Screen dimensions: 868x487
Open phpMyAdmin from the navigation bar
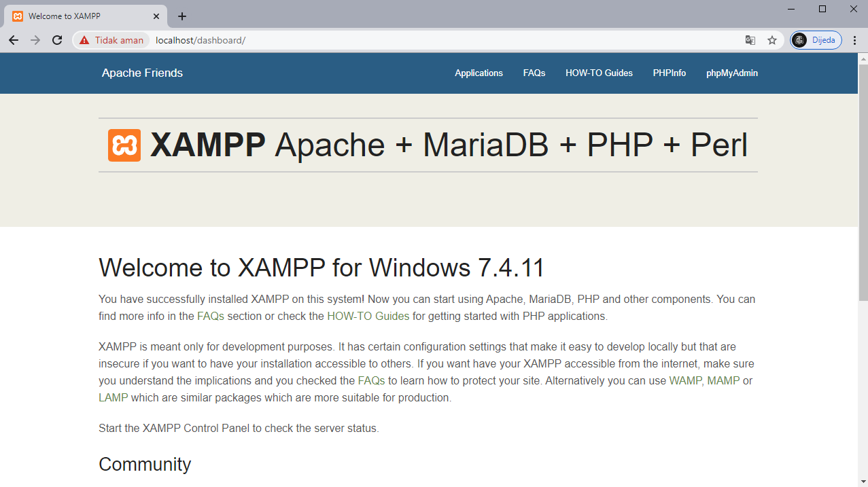point(732,73)
